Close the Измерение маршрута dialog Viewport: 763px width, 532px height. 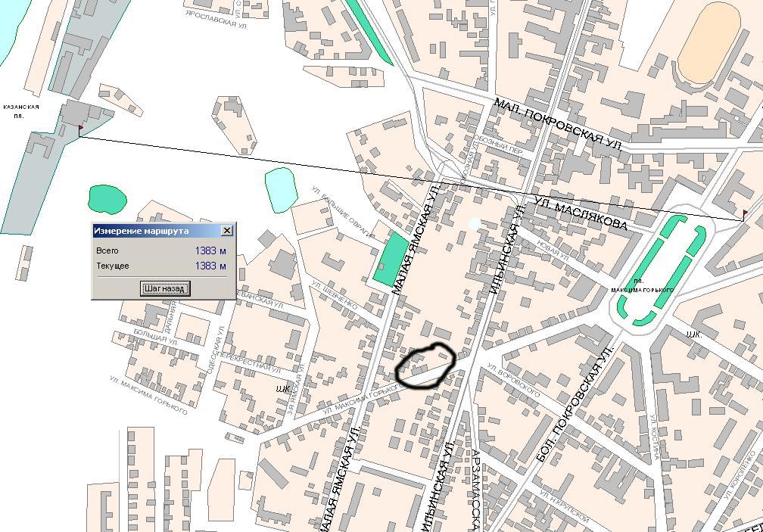(x=226, y=231)
